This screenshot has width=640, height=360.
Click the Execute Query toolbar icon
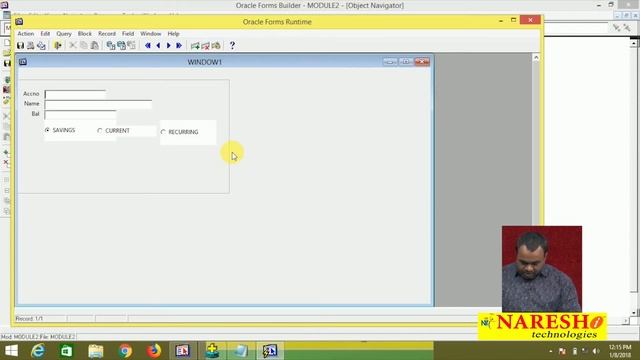121,45
